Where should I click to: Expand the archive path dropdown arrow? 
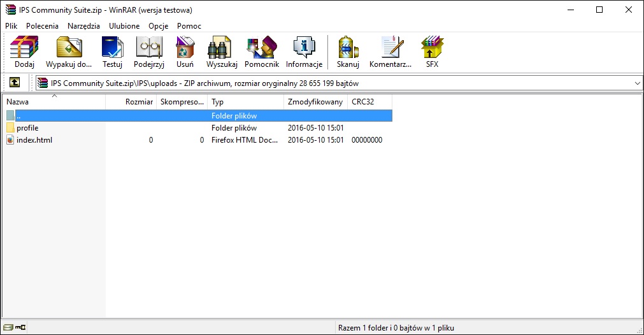click(x=637, y=83)
